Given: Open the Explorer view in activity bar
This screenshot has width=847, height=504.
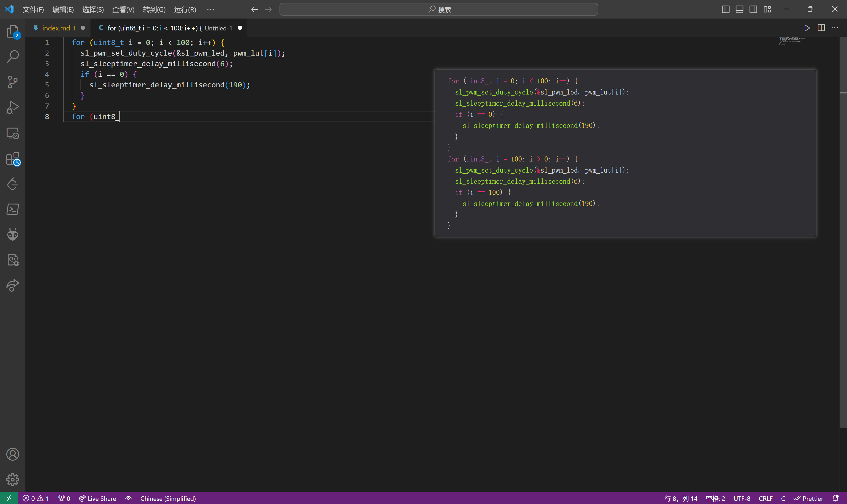Looking at the screenshot, I should [x=12, y=31].
